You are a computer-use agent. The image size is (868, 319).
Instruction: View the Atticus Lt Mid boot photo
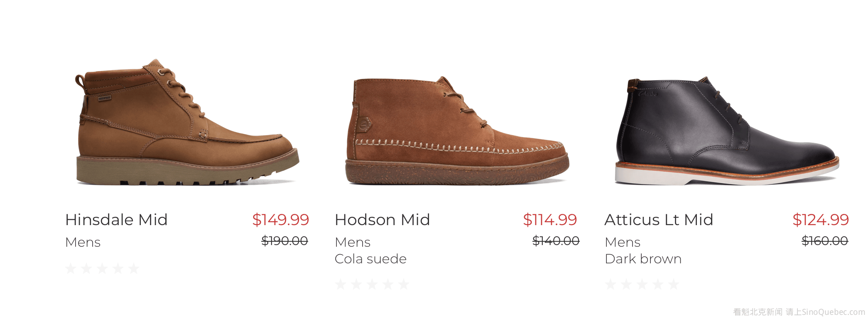[x=727, y=131]
